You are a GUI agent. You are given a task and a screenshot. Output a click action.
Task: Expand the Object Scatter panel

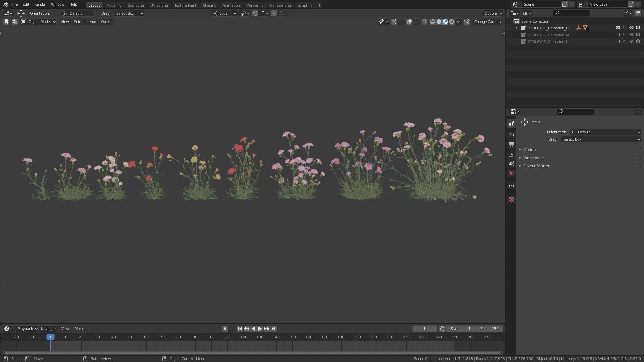point(536,166)
